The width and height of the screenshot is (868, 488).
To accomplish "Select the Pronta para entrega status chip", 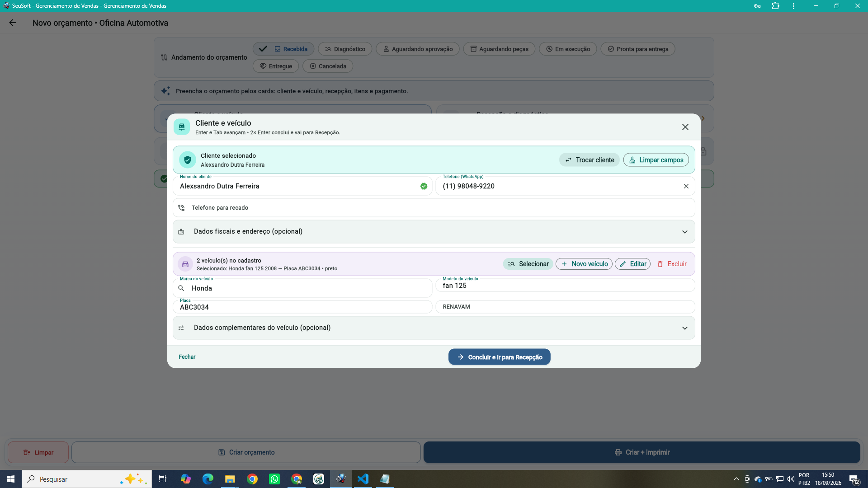I will click(x=638, y=49).
